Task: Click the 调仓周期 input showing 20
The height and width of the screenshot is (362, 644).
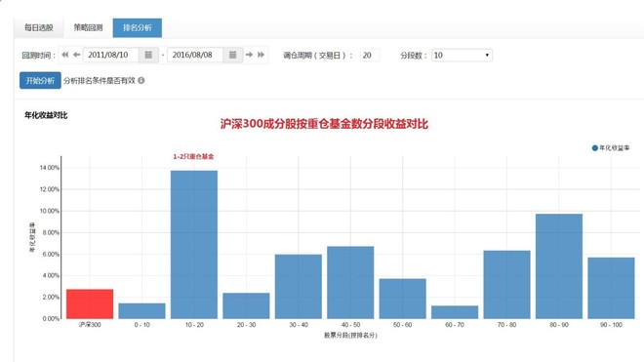Action: point(370,55)
